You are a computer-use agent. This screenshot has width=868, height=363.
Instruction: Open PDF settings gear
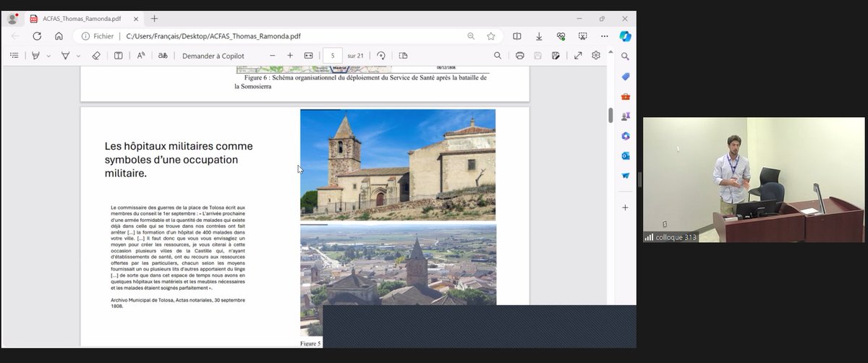(x=596, y=56)
